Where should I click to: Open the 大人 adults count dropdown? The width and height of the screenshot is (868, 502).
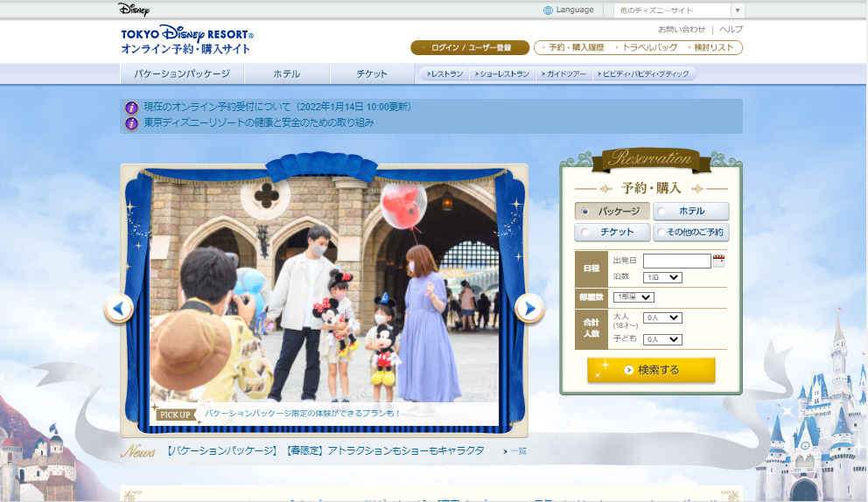click(x=662, y=317)
